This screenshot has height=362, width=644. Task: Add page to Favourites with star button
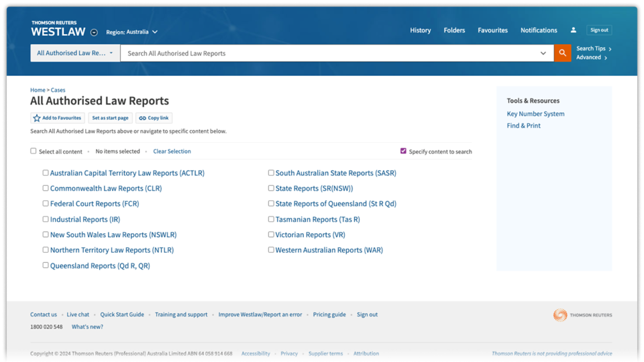(57, 118)
